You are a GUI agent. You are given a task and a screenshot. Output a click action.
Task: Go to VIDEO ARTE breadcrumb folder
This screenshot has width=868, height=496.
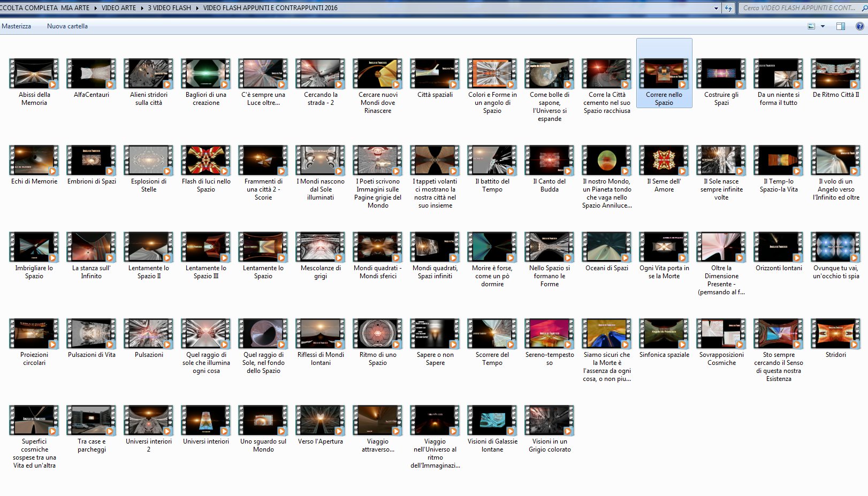click(118, 8)
